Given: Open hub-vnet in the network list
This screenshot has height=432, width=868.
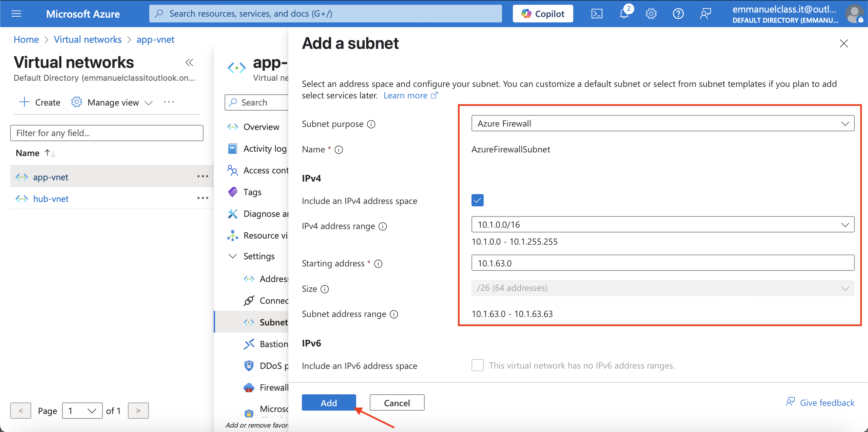Looking at the screenshot, I should click(51, 199).
